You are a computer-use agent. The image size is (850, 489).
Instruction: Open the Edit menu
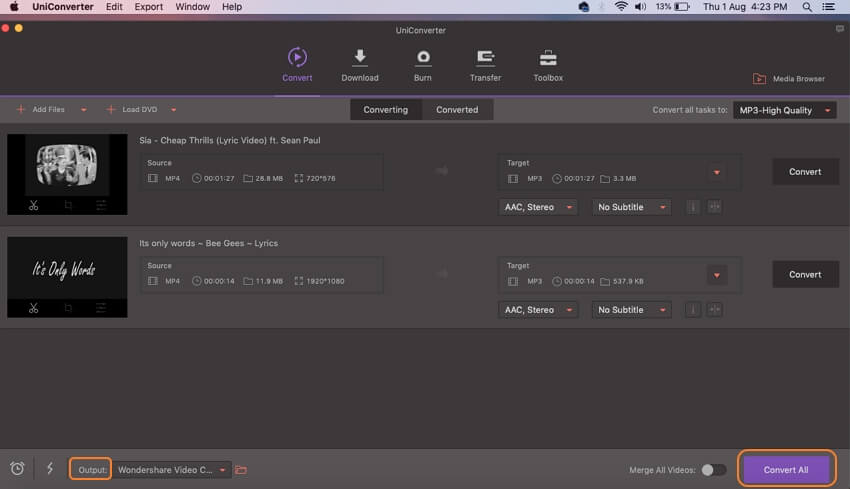tap(114, 7)
